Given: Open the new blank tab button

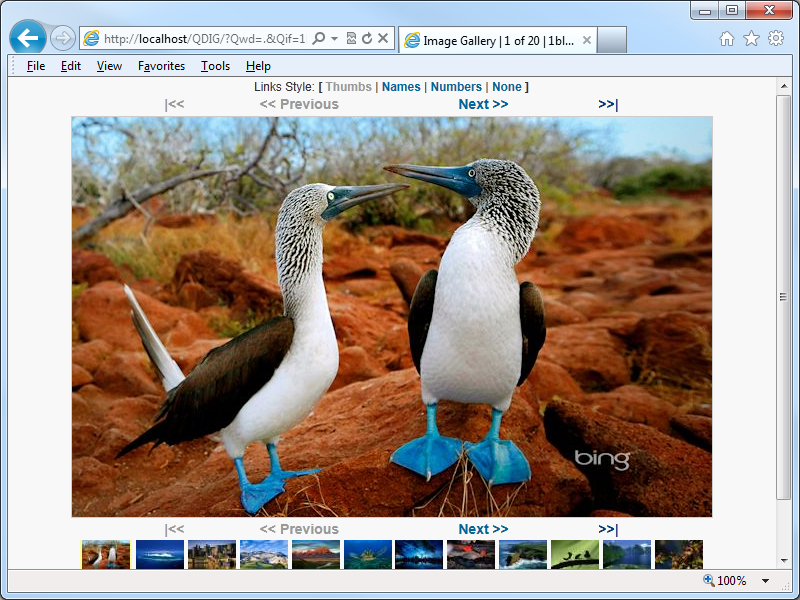Looking at the screenshot, I should click(x=611, y=40).
